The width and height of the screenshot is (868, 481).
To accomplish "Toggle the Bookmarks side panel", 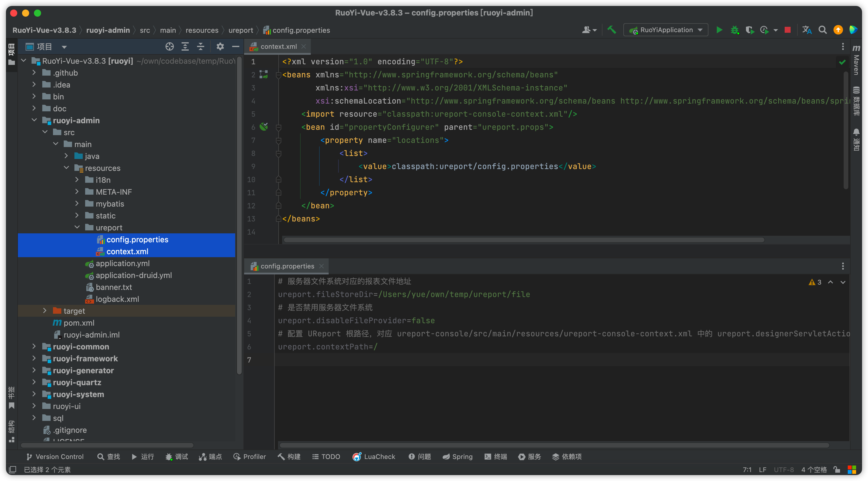I will click(11, 397).
